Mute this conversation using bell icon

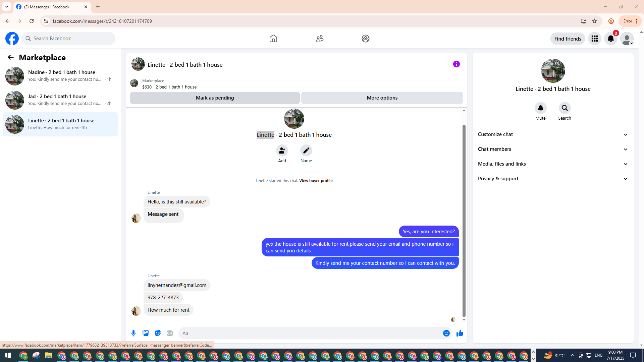[x=541, y=108]
